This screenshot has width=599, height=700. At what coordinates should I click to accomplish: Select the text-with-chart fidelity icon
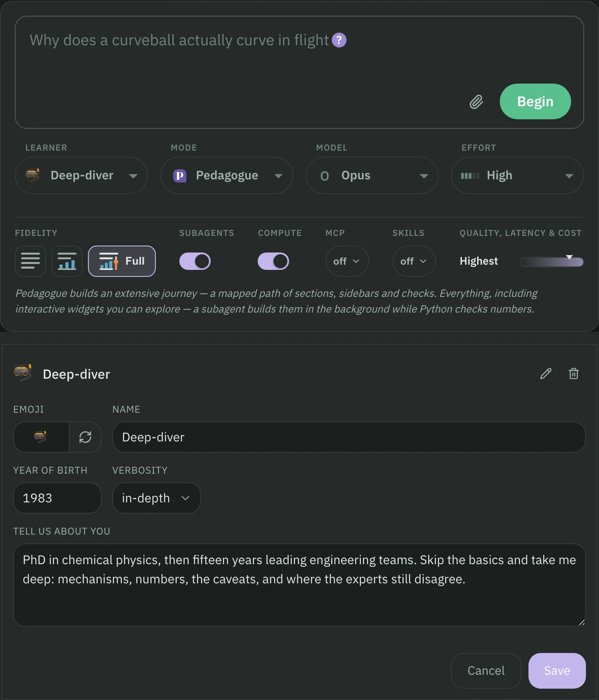[x=67, y=261]
